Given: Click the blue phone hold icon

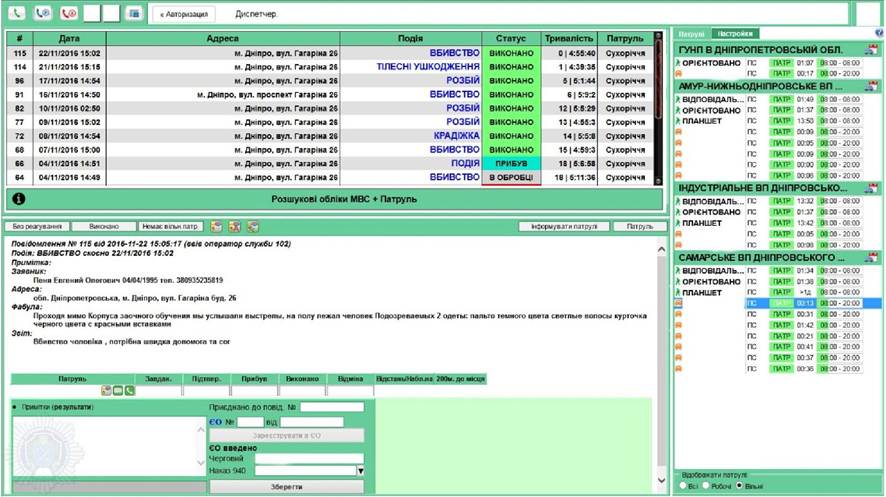Looking at the screenshot, I should [43, 13].
